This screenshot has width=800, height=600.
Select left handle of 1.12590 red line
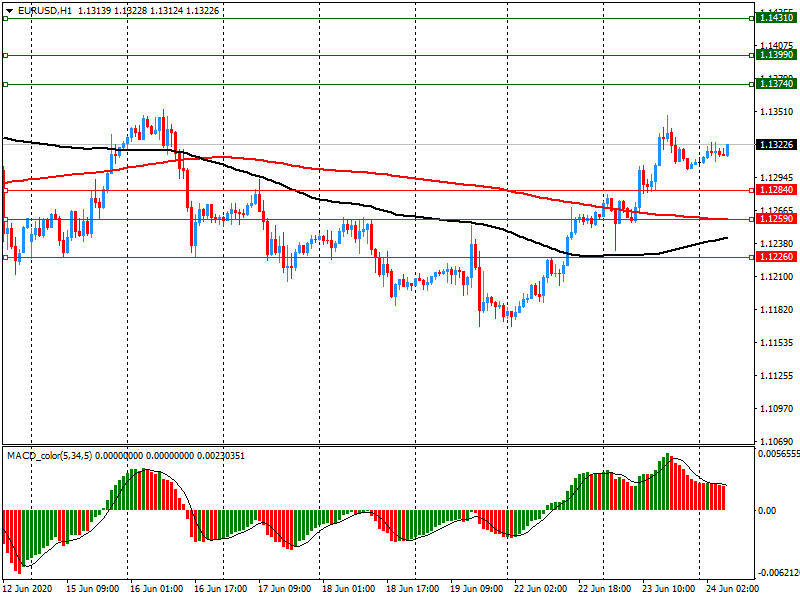click(x=6, y=219)
